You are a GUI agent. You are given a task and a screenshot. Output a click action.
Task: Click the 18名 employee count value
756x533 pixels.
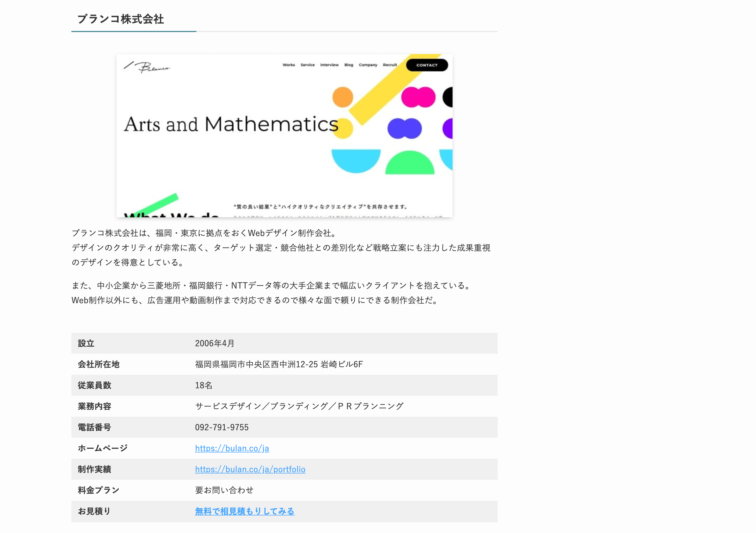point(203,385)
